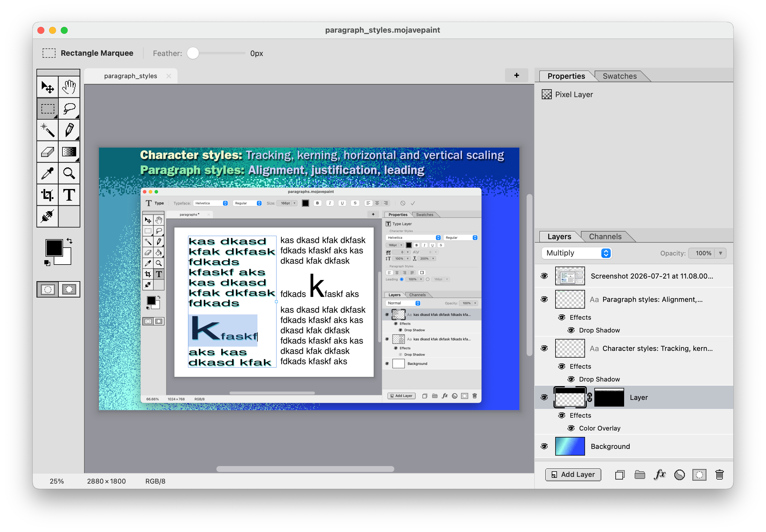Image resolution: width=766 pixels, height=532 pixels.
Task: Click the standard mode icon below the color swatches
Action: 48,289
